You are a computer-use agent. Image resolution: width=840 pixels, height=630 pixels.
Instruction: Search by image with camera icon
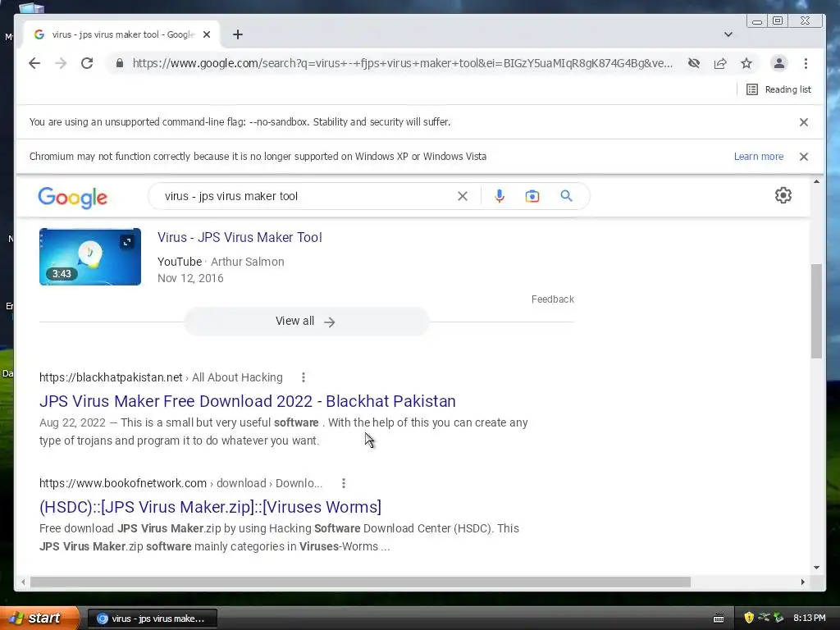click(x=532, y=196)
